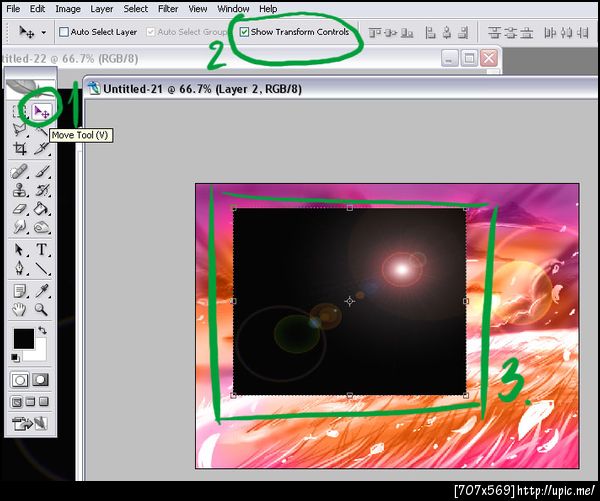Screen dimensions: 600x501
Task: Select the Sponge tool
Action: click(41, 227)
